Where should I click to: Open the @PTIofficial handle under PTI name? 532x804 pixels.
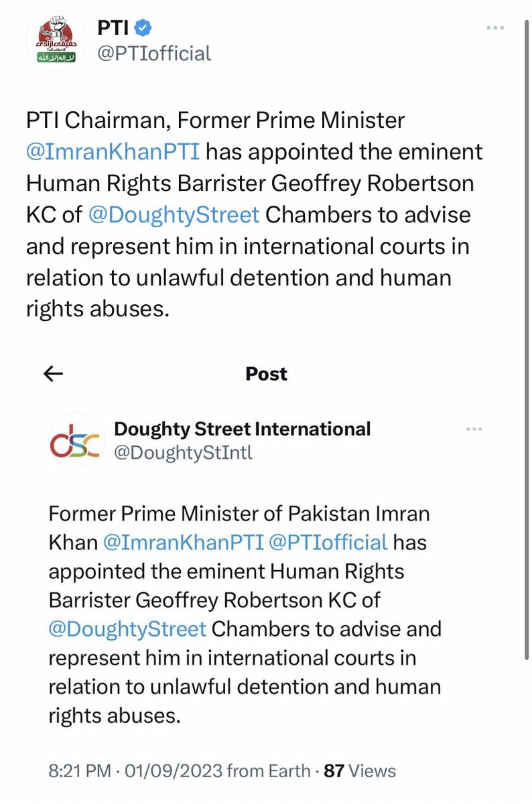[154, 53]
